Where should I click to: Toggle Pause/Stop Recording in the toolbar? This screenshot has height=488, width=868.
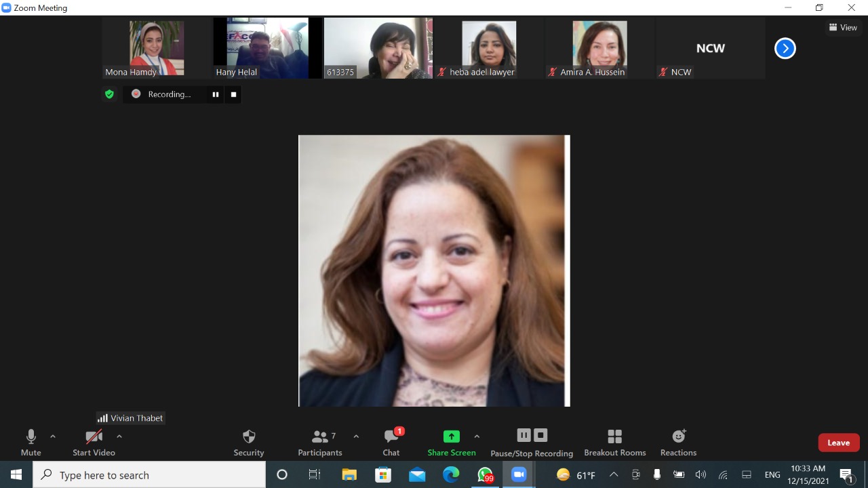click(x=532, y=441)
